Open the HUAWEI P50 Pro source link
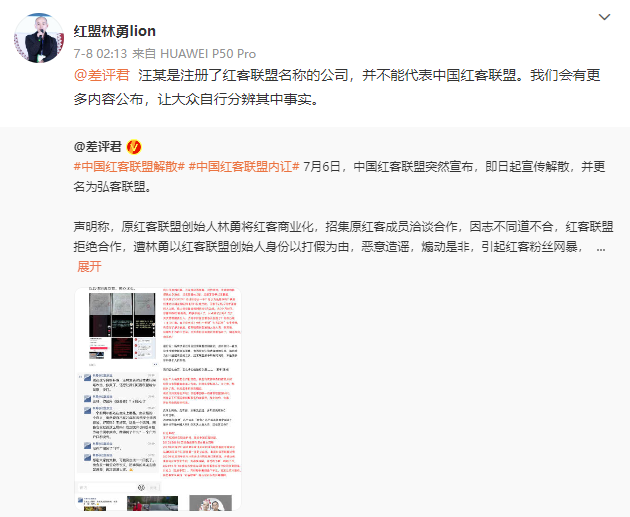This screenshot has width=630, height=517. [x=208, y=53]
